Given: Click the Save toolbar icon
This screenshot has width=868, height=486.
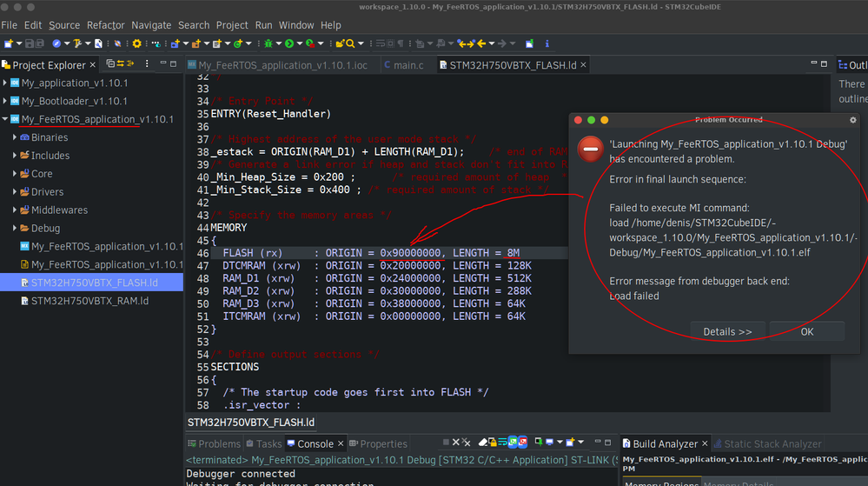Looking at the screenshot, I should [30, 43].
